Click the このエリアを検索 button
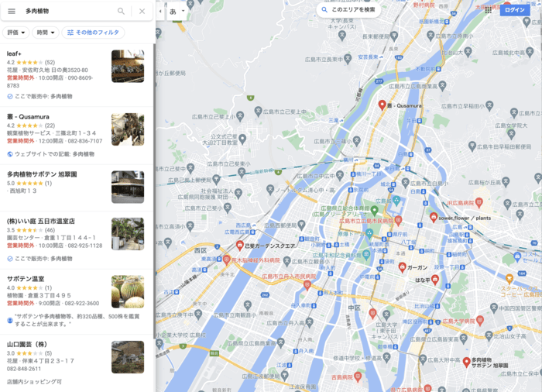The height and width of the screenshot is (392, 542). click(348, 10)
